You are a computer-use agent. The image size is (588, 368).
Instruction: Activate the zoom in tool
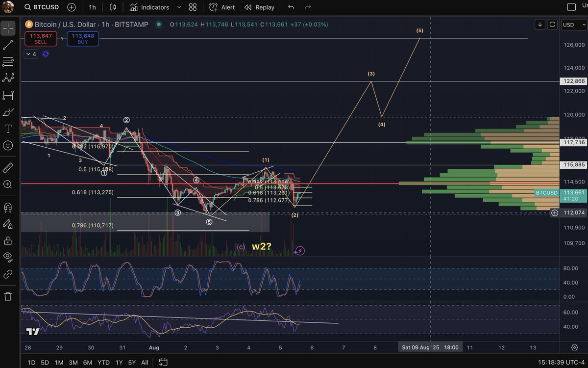tap(8, 184)
